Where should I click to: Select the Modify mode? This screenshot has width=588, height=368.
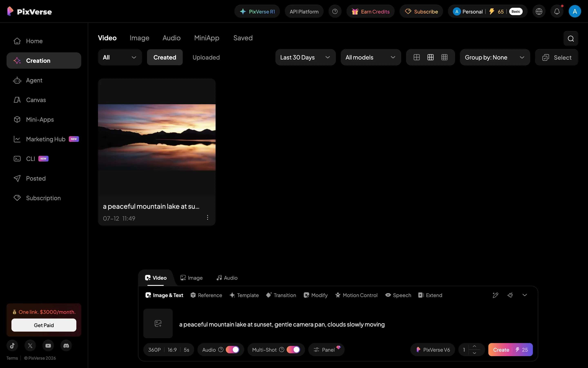pyautogui.click(x=316, y=295)
